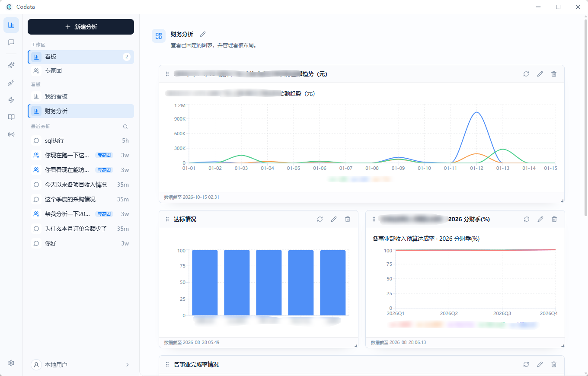Image resolution: width=588 pixels, height=376 pixels.
Task: Click the 新建分析 button
Action: point(81,27)
